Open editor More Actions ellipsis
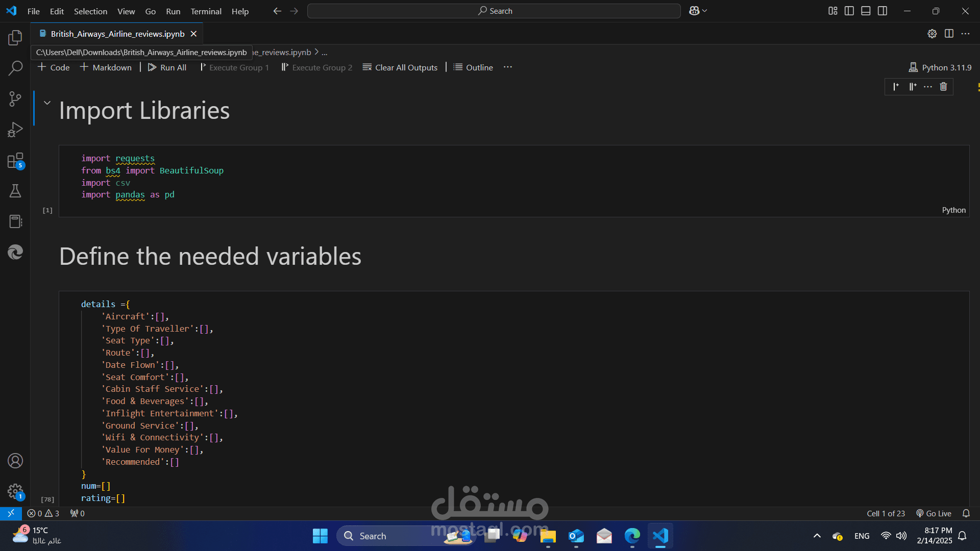Screen dimensions: 980x551 (x=965, y=34)
